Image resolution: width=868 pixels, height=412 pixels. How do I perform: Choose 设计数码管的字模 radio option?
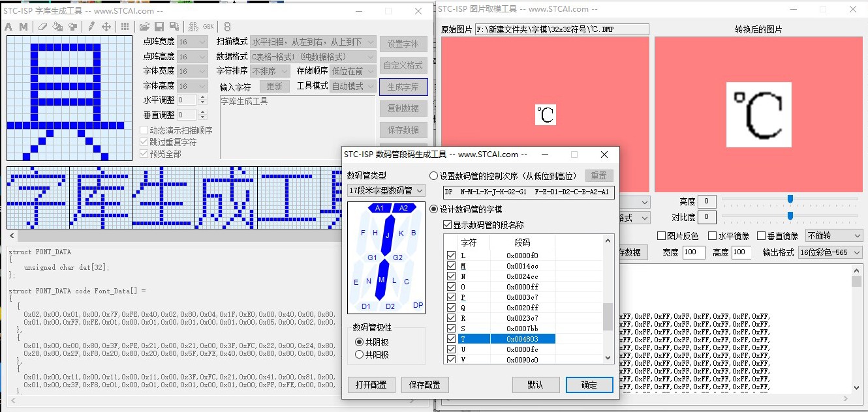tap(434, 209)
